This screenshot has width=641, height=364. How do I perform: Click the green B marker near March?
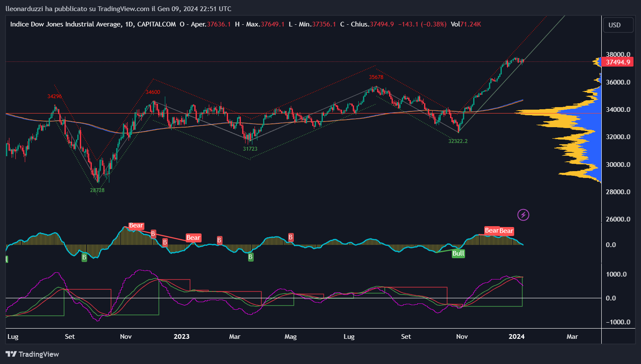tap(251, 257)
